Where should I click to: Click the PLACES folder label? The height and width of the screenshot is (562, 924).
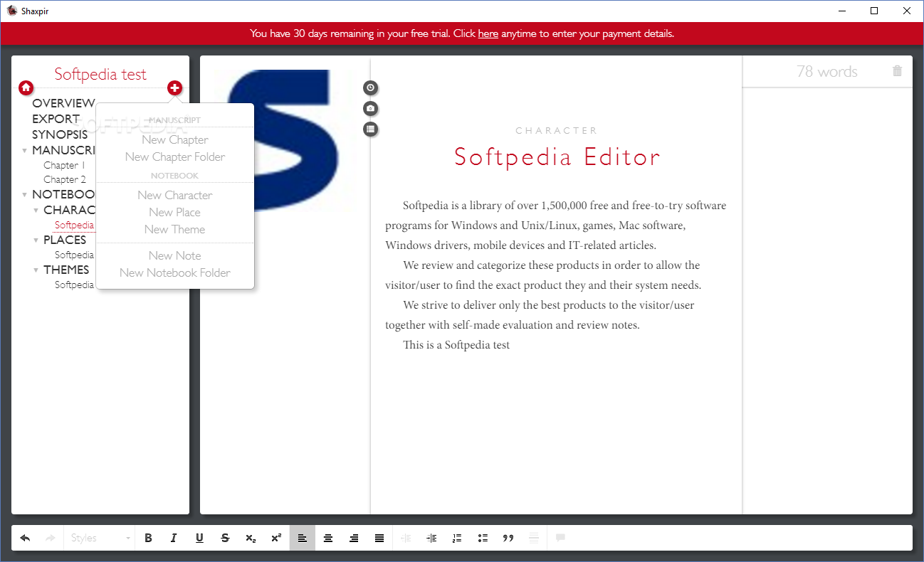65,240
